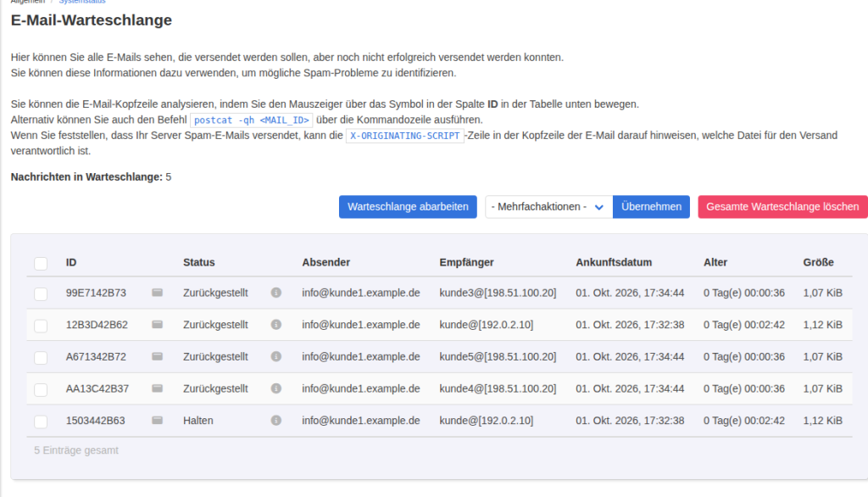868x497 pixels.
Task: Click recipient kunde5@[198.51.100.20]
Action: (x=498, y=357)
